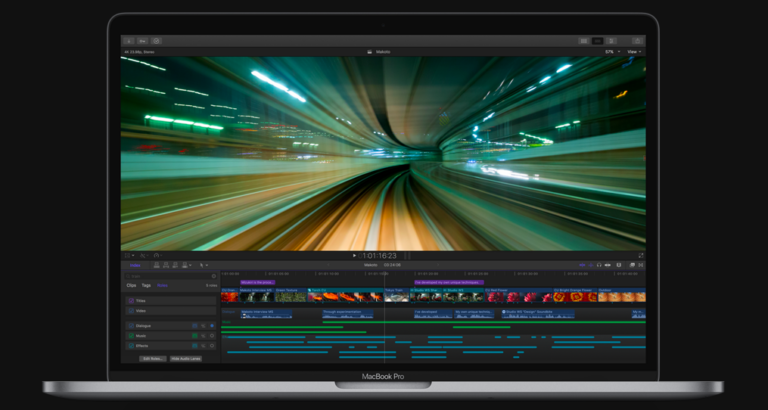Select the Through experimentation audio clip
This screenshot has width=768, height=410.
(x=348, y=314)
